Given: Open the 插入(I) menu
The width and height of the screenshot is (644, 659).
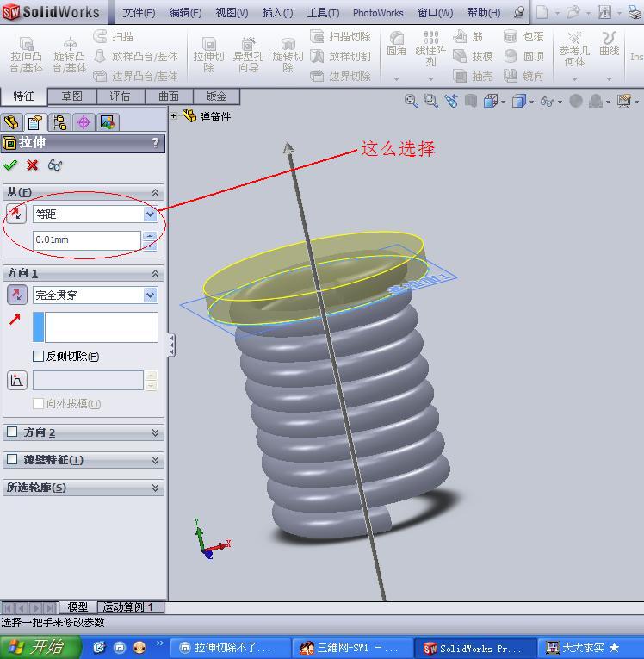Looking at the screenshot, I should point(278,13).
